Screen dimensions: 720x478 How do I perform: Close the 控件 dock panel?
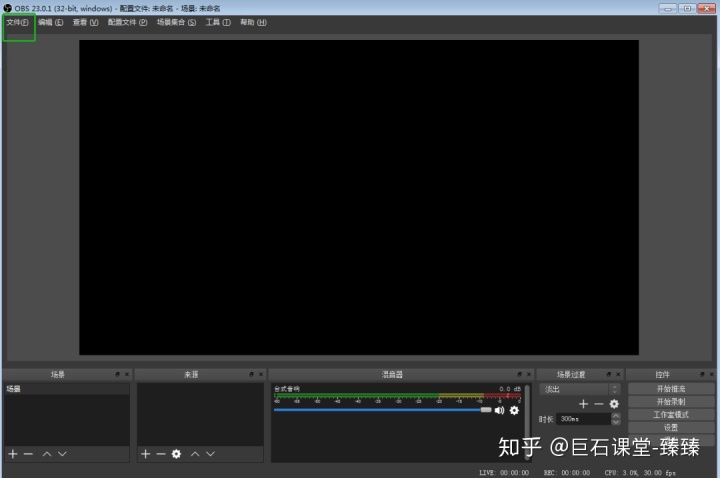pos(711,374)
